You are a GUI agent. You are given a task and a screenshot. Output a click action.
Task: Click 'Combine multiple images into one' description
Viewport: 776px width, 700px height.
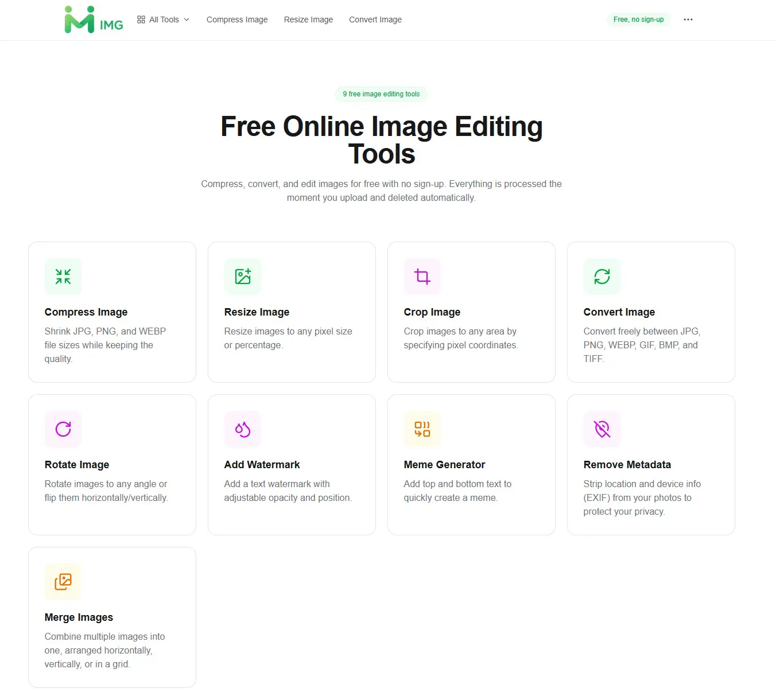(x=104, y=650)
